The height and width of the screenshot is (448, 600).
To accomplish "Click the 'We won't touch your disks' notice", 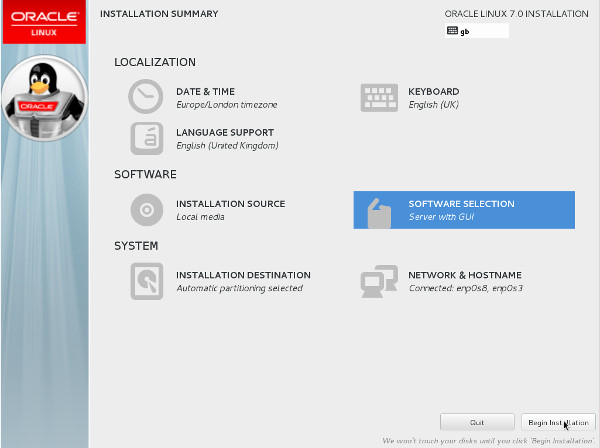I will point(489,441).
